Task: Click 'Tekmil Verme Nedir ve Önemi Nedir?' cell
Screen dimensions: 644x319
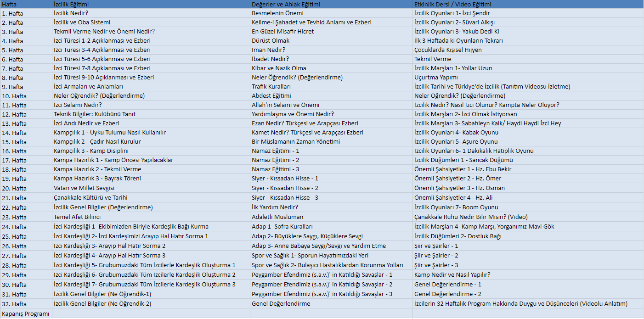Action: tap(151, 32)
